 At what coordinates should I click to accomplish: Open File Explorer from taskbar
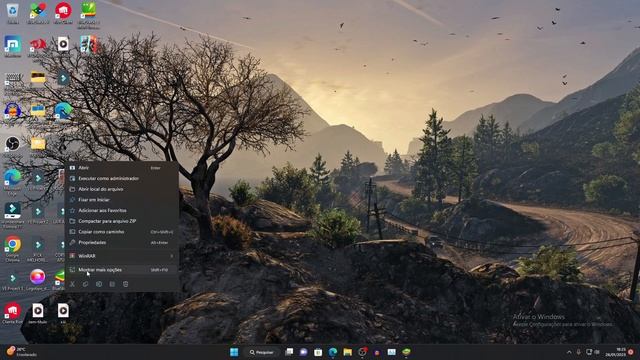point(347,352)
